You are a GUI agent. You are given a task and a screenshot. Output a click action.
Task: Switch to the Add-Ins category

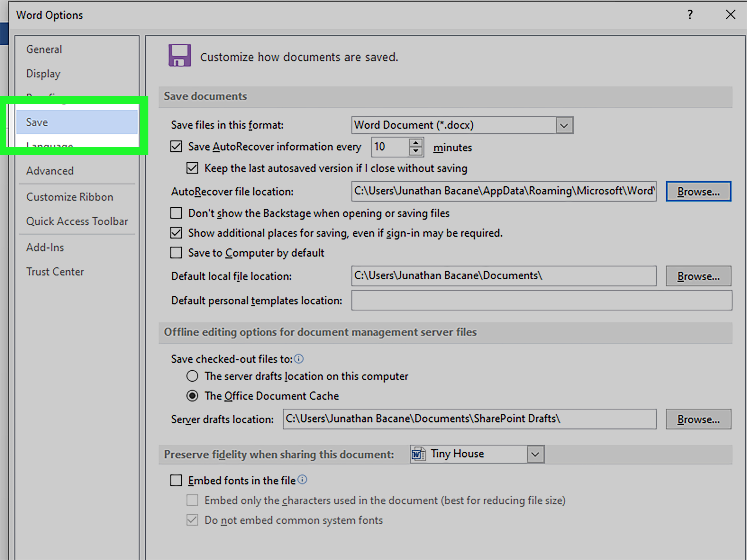click(45, 247)
